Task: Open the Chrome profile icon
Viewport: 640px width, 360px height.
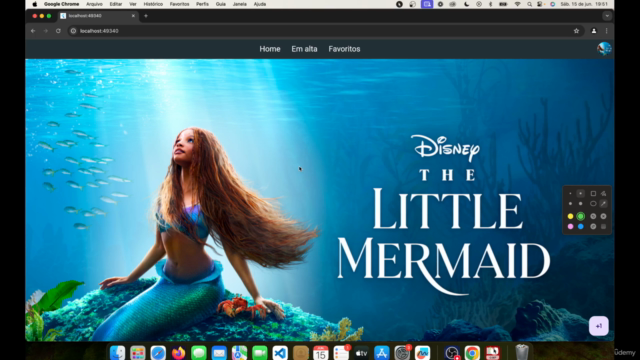Action: 594,31
